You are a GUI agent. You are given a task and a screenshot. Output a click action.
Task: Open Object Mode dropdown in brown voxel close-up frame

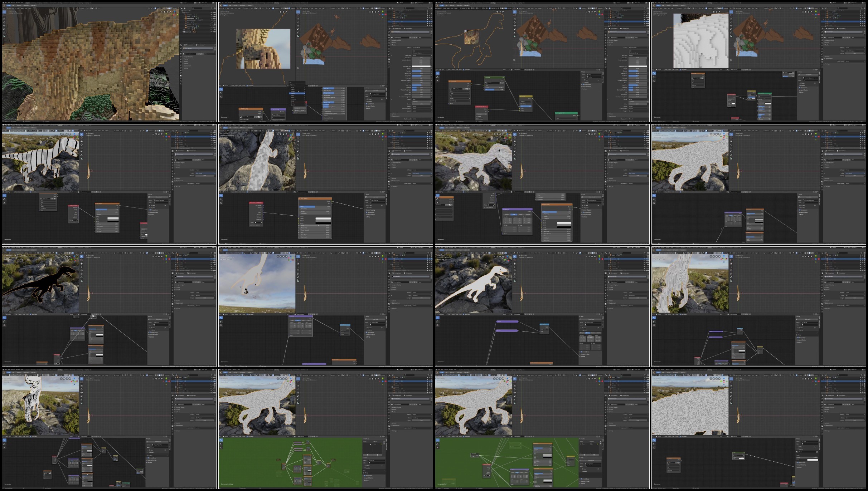pos(11,8)
